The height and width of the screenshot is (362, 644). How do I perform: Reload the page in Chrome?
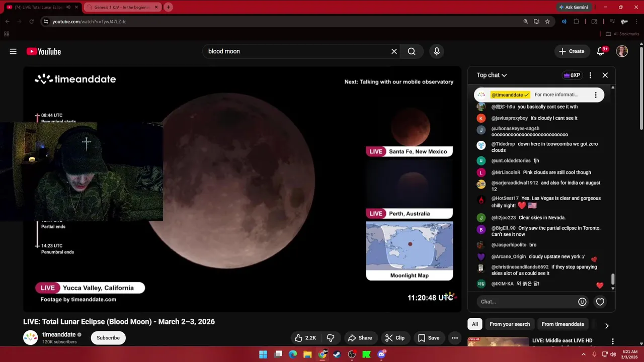tap(31, 22)
